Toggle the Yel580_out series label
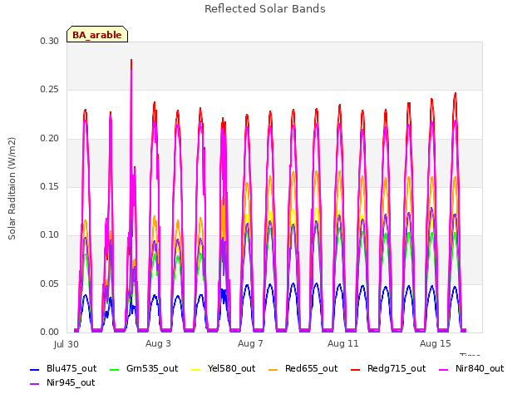Image resolution: width=532 pixels, height=399 pixels. coord(231,368)
